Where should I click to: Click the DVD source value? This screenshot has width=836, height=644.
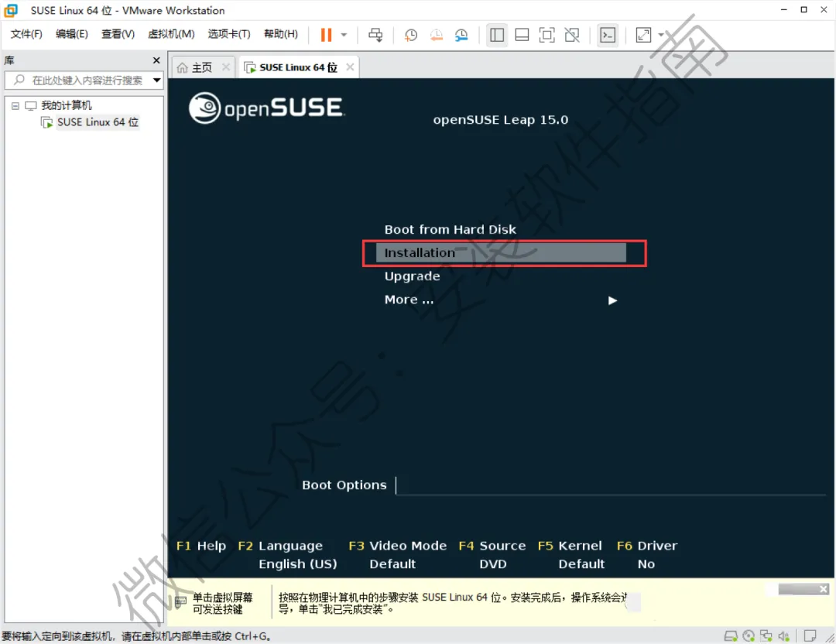[x=492, y=564]
